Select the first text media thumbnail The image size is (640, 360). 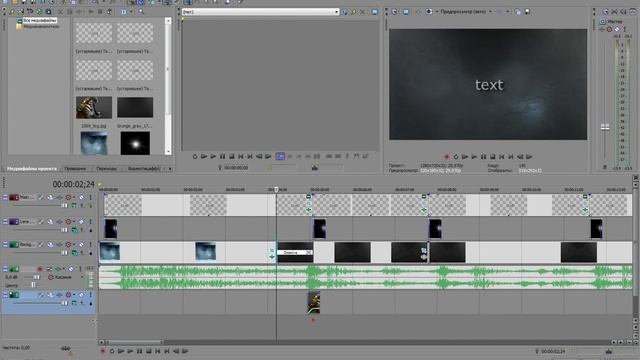click(94, 33)
